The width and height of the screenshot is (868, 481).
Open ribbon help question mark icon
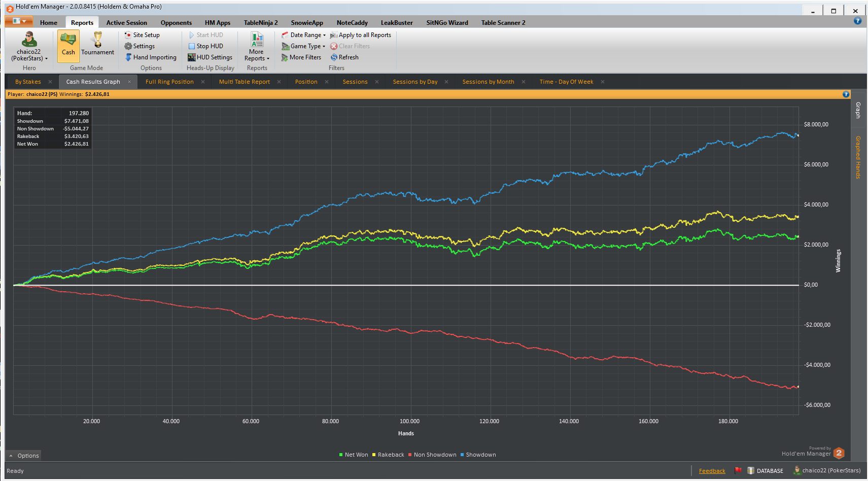tap(857, 21)
